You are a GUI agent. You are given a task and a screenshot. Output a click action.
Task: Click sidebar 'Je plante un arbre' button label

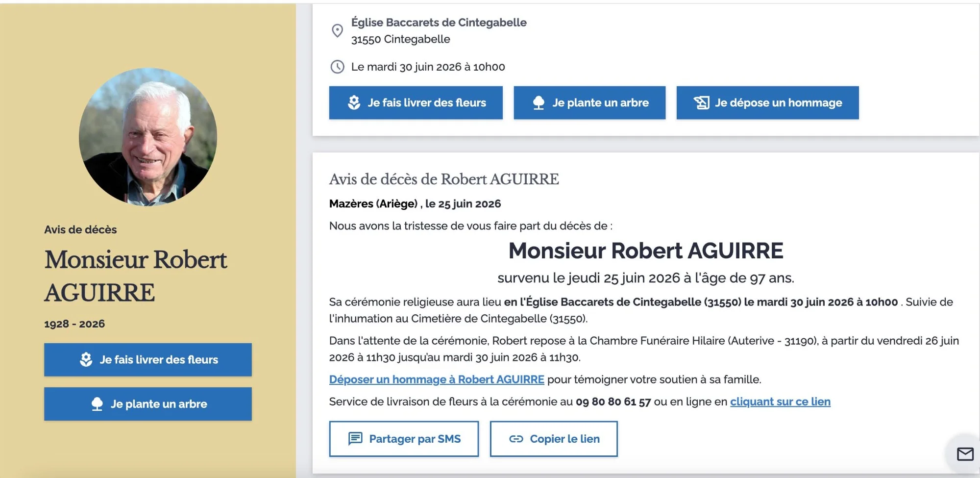(159, 404)
